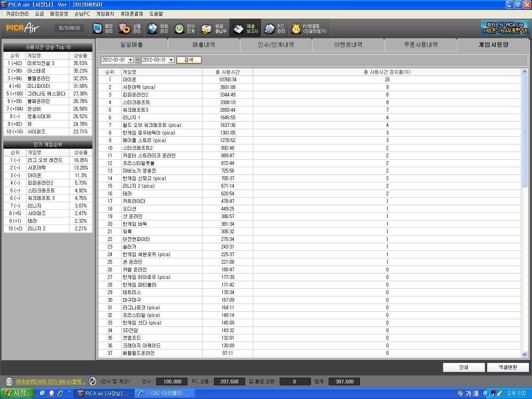
Task: Click the 가 Korean IME language indicator
Action: click(468, 393)
